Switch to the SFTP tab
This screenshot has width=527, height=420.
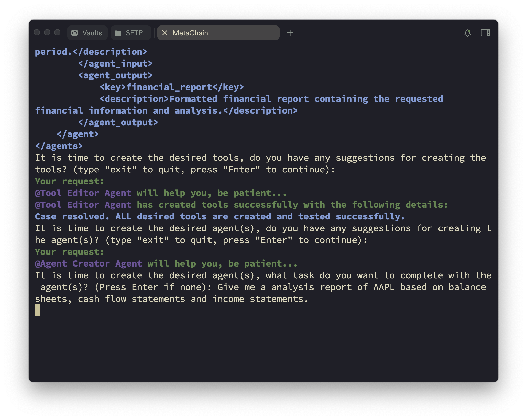(x=131, y=32)
